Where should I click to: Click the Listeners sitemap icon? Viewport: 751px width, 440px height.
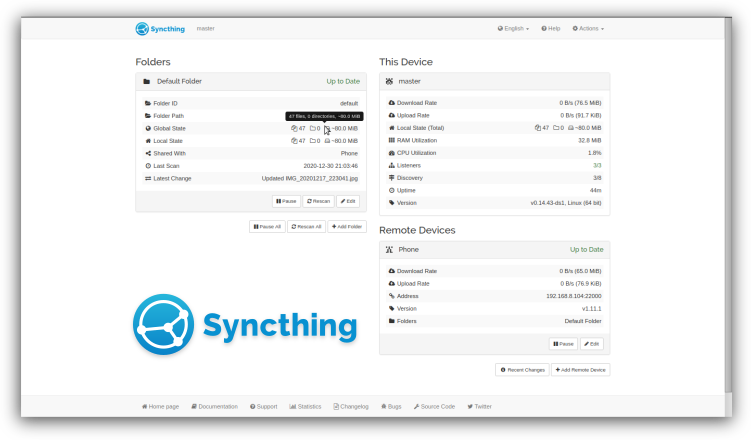coord(391,165)
